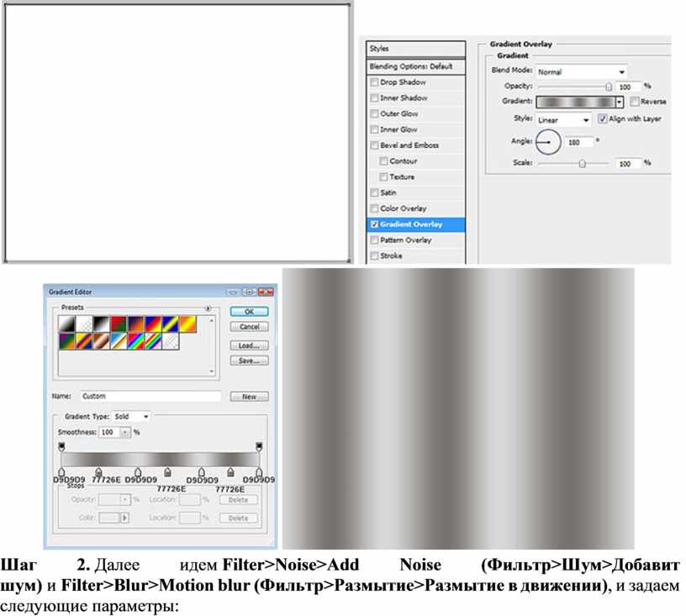Screen dimensions: 686x616
Task: Click the Smoothness value field showing 100
Action: 110,433
